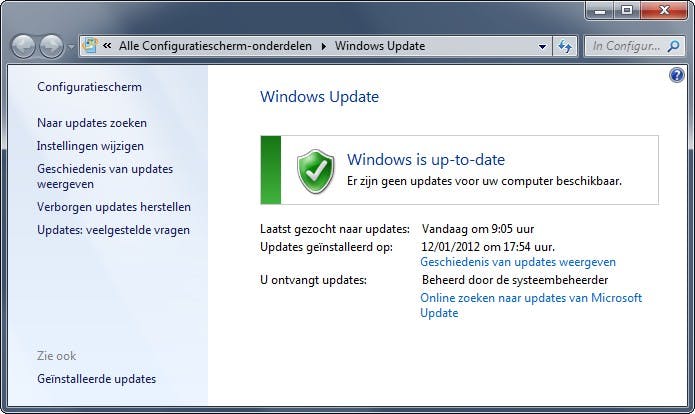The height and width of the screenshot is (414, 695).
Task: Open Instellingen wijzigen in sidebar
Action: point(90,146)
